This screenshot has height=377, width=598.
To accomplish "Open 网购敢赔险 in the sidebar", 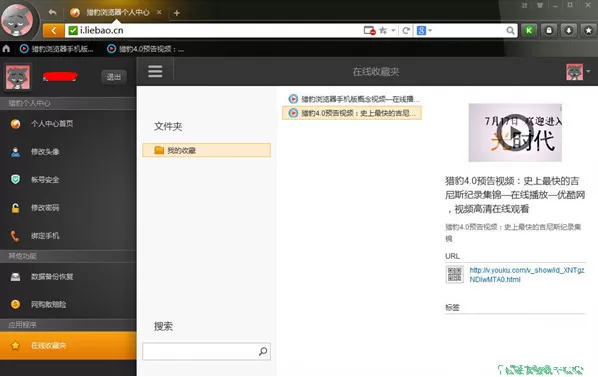I will pos(68,304).
